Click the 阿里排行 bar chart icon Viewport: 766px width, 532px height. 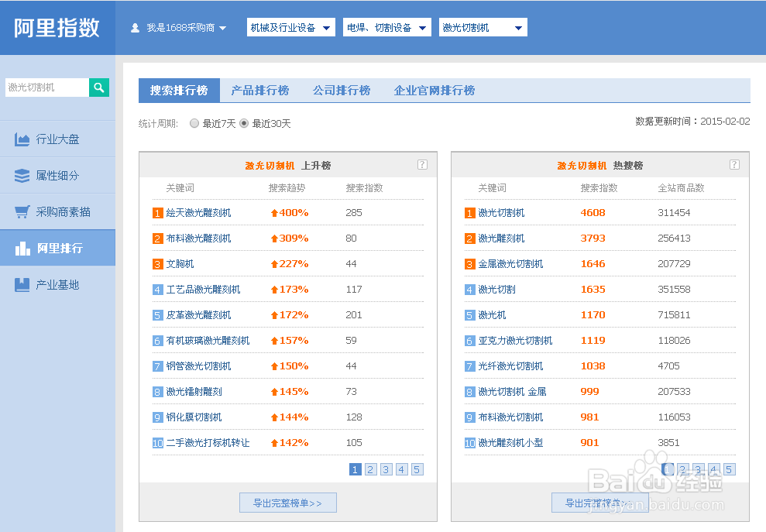pos(22,248)
